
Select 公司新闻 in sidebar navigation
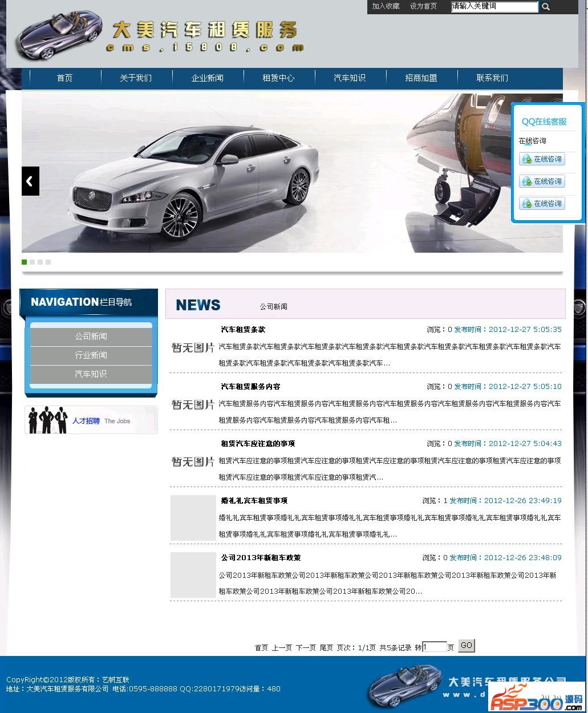(91, 337)
